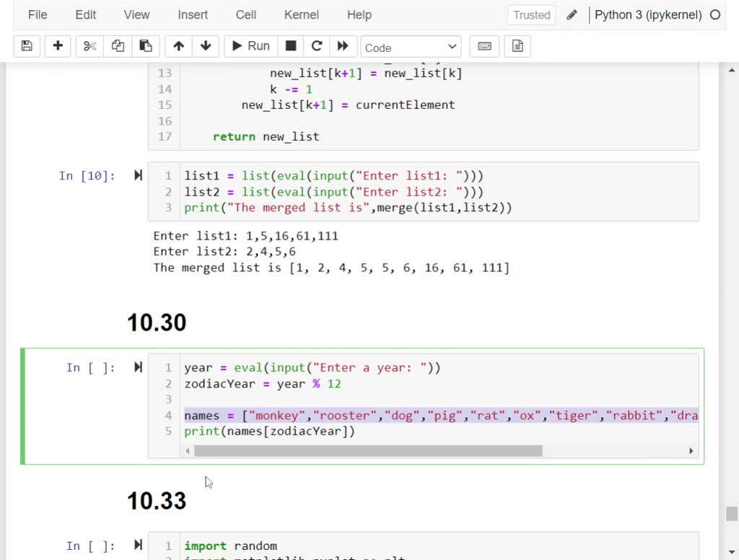This screenshot has width=739, height=560.
Task: Interrupt the kernel with the stop icon
Action: pos(291,45)
